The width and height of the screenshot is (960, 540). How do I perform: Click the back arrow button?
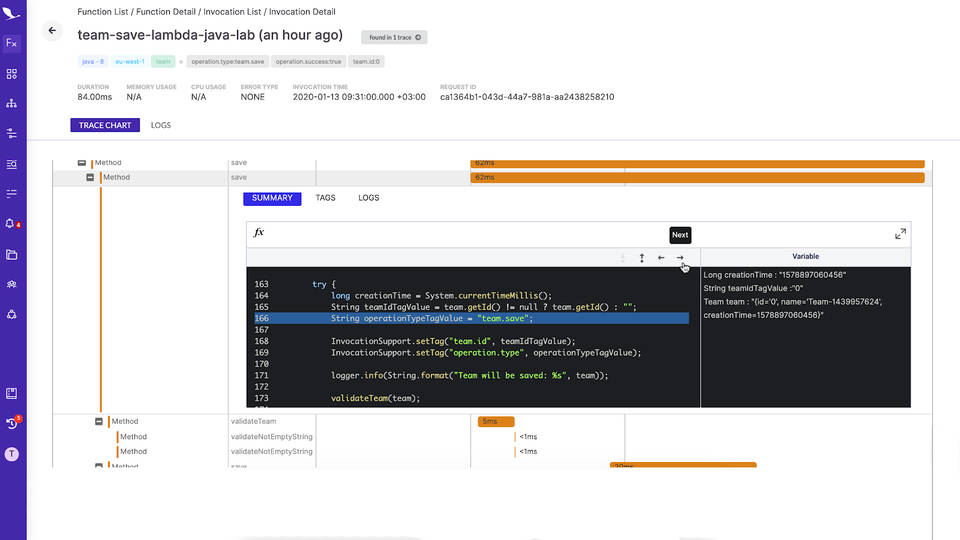[52, 31]
